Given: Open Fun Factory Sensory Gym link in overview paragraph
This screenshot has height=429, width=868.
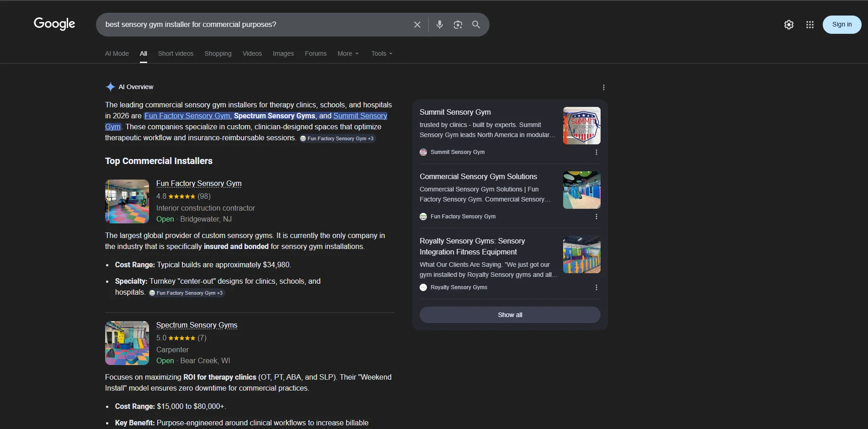Looking at the screenshot, I should coord(187,116).
